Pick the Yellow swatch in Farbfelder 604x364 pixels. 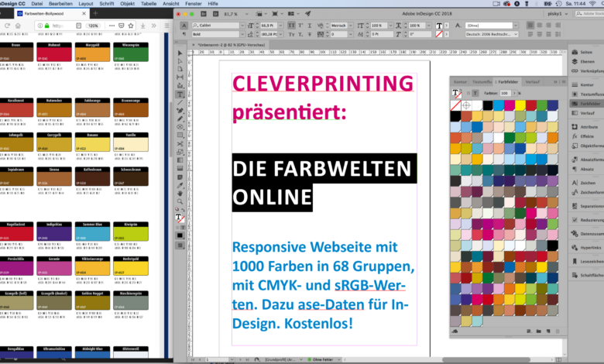520,105
